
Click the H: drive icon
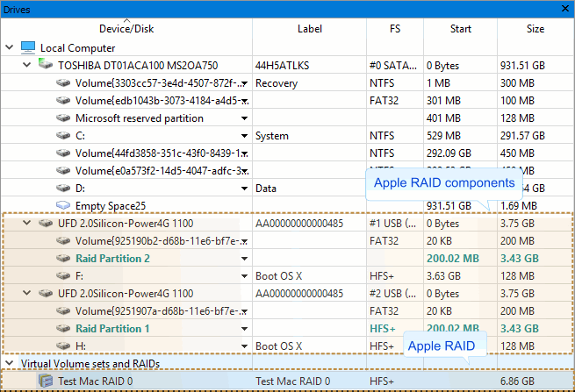[x=63, y=346]
